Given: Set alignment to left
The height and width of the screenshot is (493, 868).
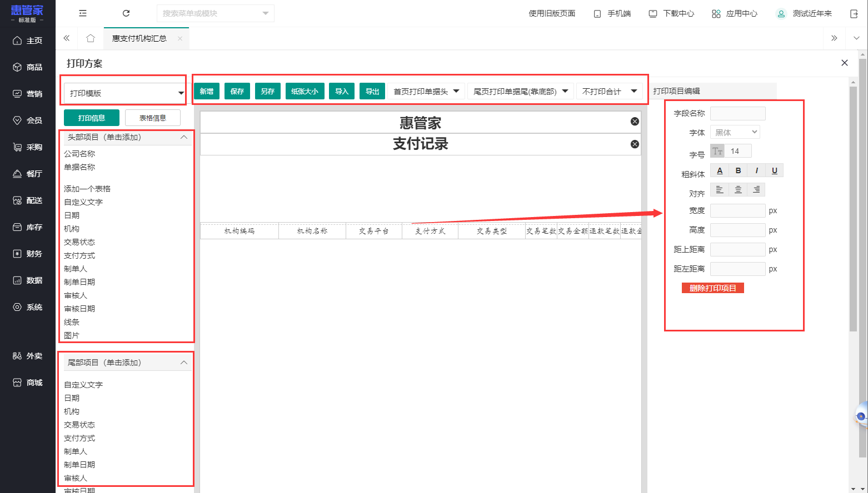Looking at the screenshot, I should point(720,190).
